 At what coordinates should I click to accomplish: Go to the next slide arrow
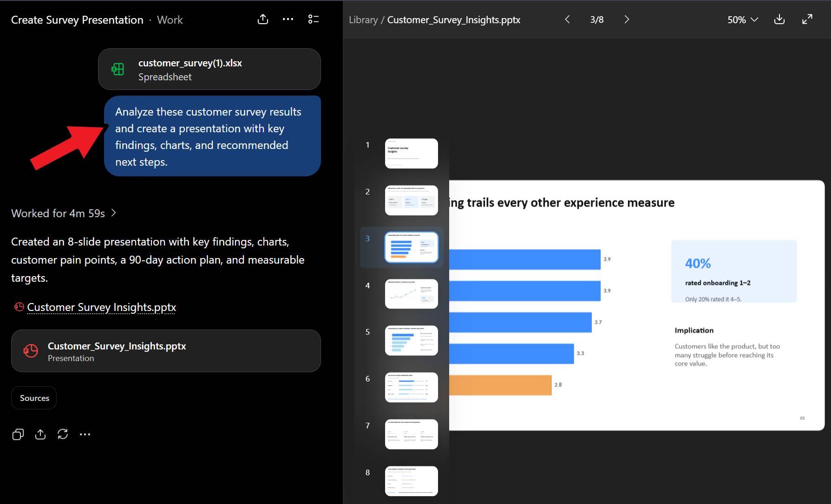point(627,19)
